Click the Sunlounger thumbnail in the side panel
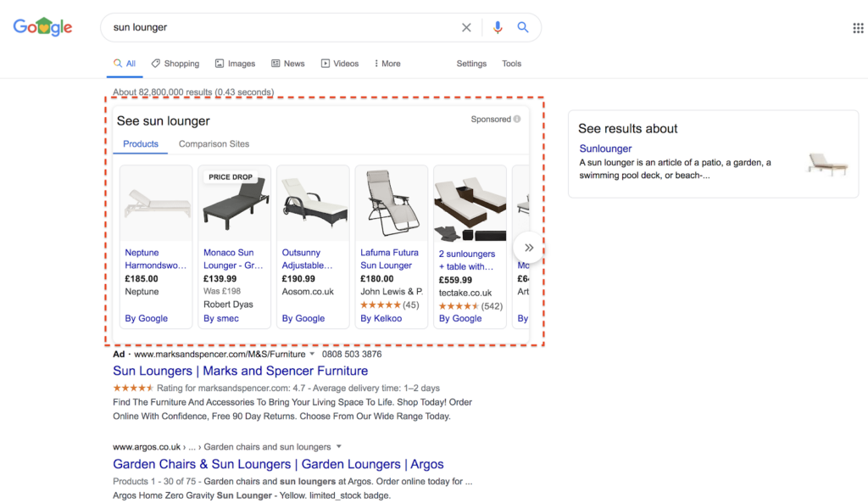The image size is (868, 503). pyautogui.click(x=827, y=163)
